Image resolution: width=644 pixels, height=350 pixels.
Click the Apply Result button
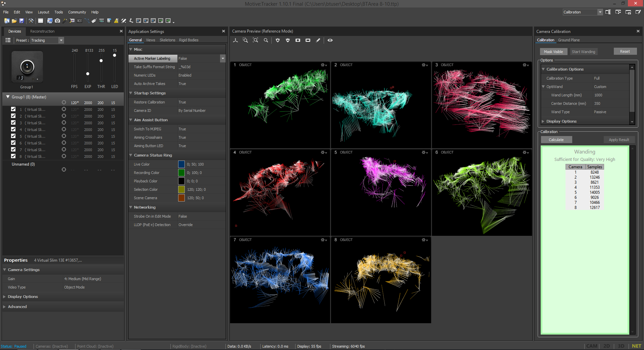(619, 140)
